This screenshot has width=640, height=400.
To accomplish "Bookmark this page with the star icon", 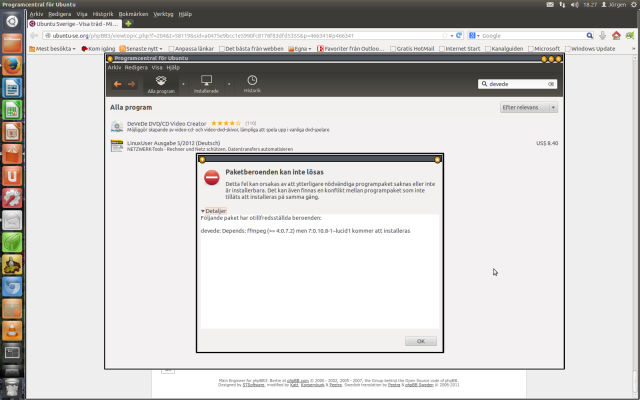I will [445, 36].
